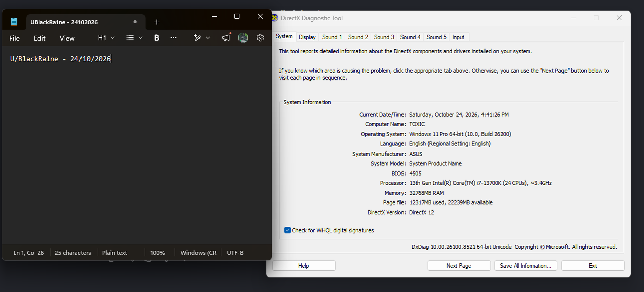644x292 pixels.
Task: Switch to the Display tab in DxDiag
Action: pyautogui.click(x=307, y=37)
